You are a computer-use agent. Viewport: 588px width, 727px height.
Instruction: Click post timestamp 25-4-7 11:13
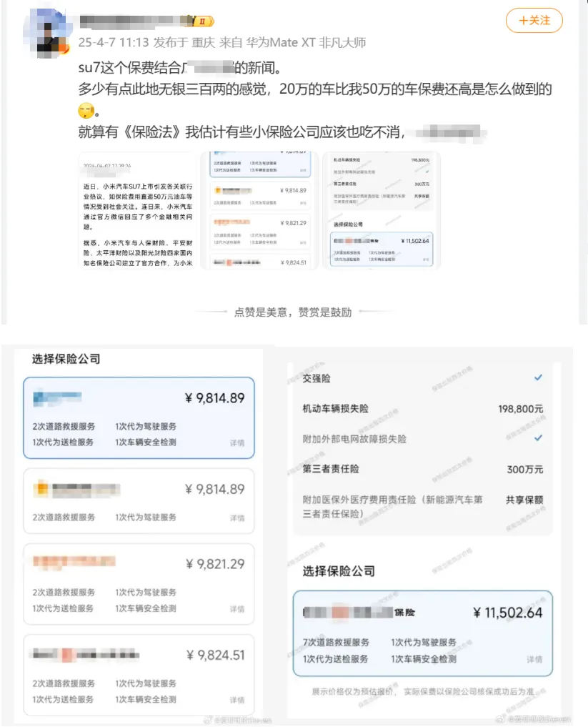(114, 43)
